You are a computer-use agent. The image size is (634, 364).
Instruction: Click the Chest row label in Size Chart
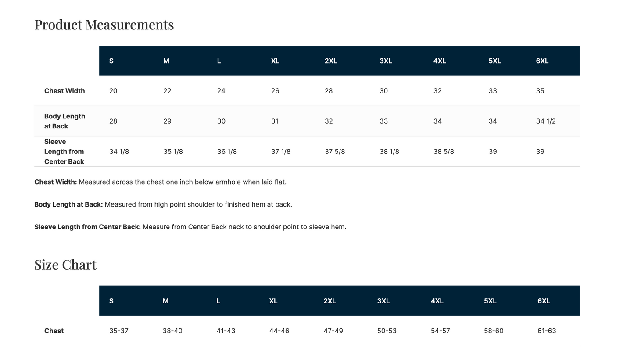(54, 331)
